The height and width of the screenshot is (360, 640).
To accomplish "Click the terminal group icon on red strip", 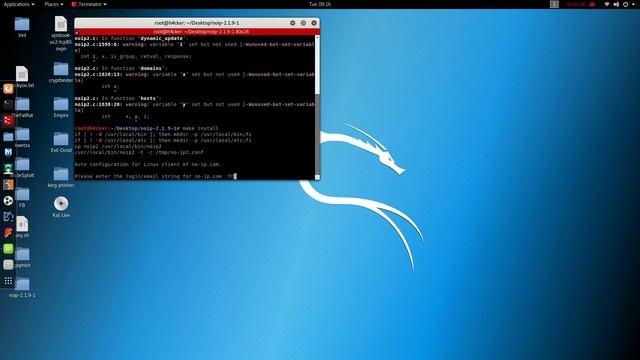I will [78, 32].
